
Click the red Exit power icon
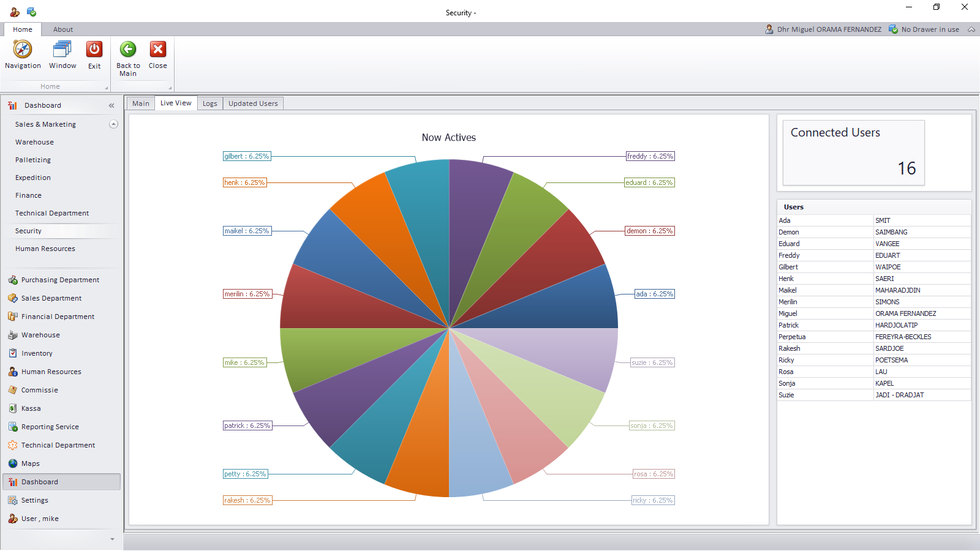pyautogui.click(x=94, y=50)
